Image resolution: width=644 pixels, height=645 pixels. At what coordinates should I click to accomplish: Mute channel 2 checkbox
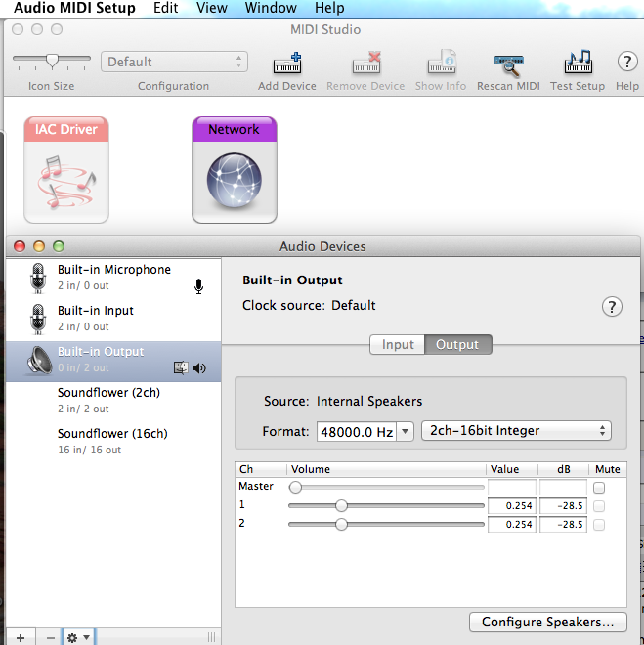click(x=599, y=525)
